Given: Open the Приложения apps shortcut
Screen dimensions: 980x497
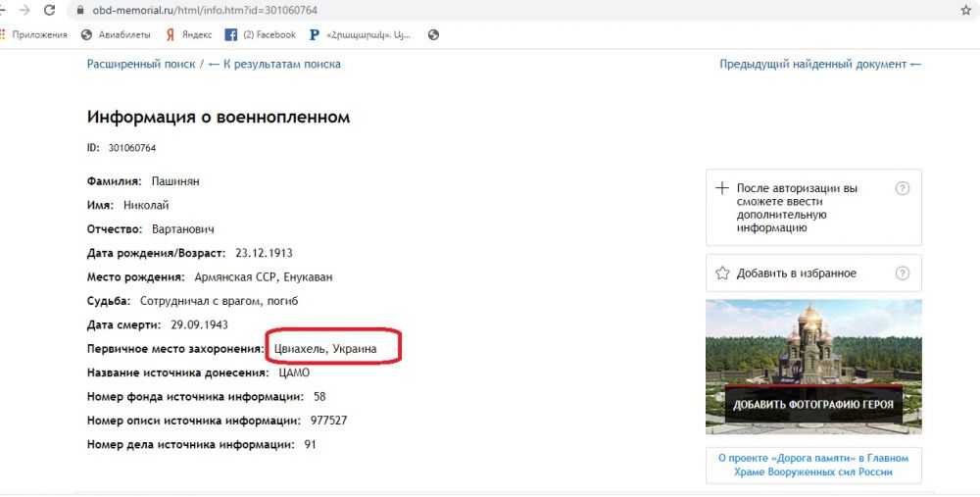Looking at the screenshot, I should (34, 34).
